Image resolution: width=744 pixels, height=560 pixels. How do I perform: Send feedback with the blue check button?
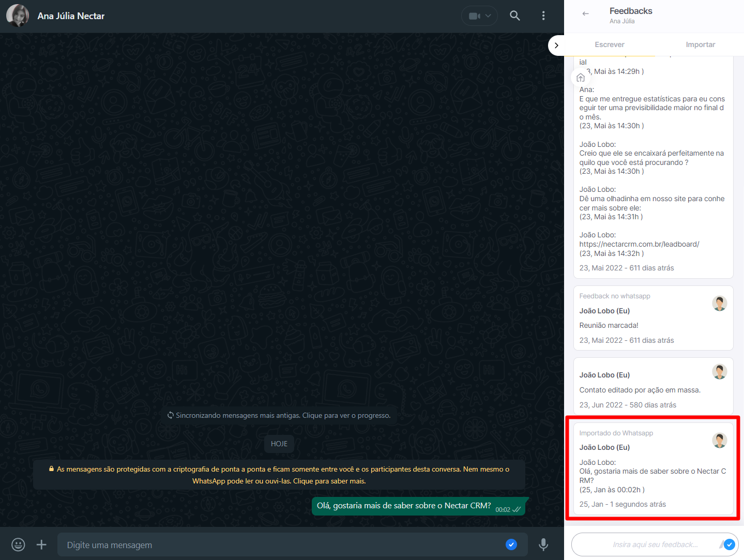tap(730, 544)
